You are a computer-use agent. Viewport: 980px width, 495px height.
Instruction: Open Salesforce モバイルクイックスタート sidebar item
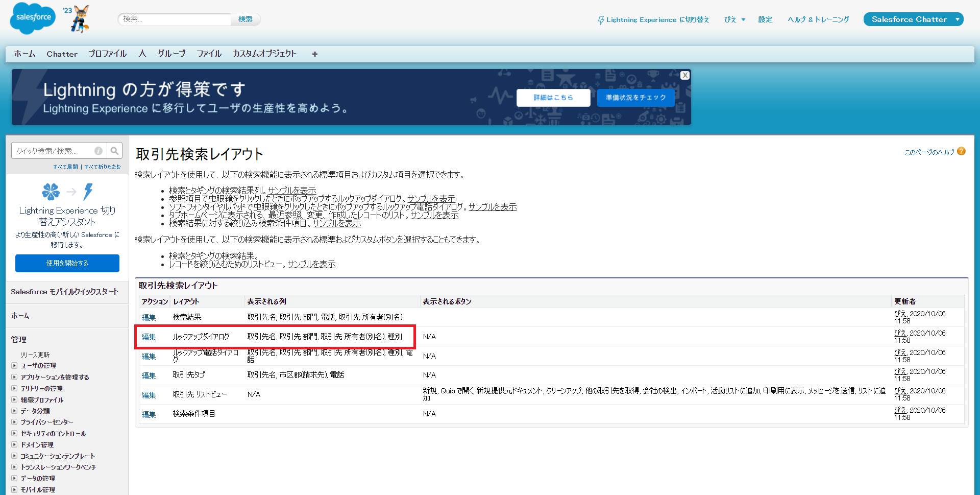coord(65,292)
